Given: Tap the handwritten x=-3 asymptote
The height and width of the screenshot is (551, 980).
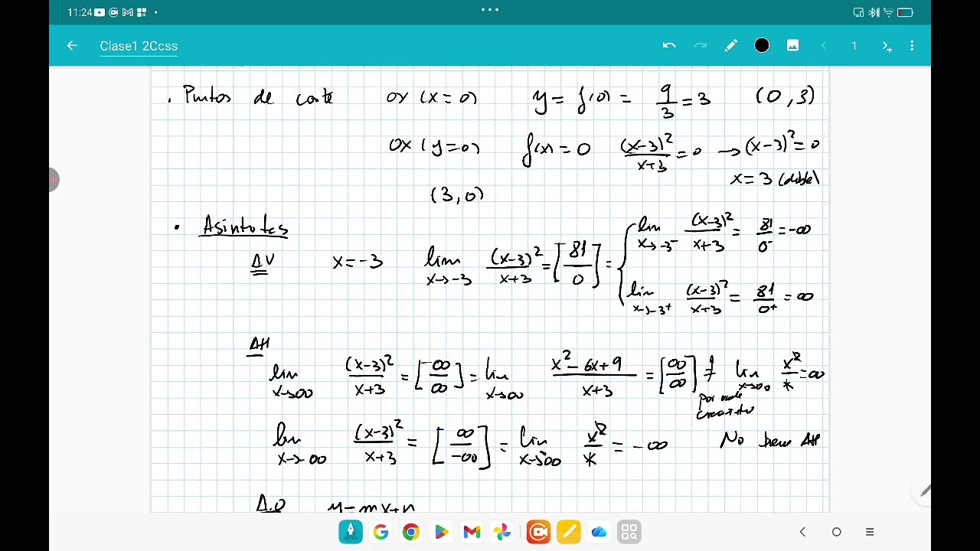Looking at the screenshot, I should tap(358, 262).
